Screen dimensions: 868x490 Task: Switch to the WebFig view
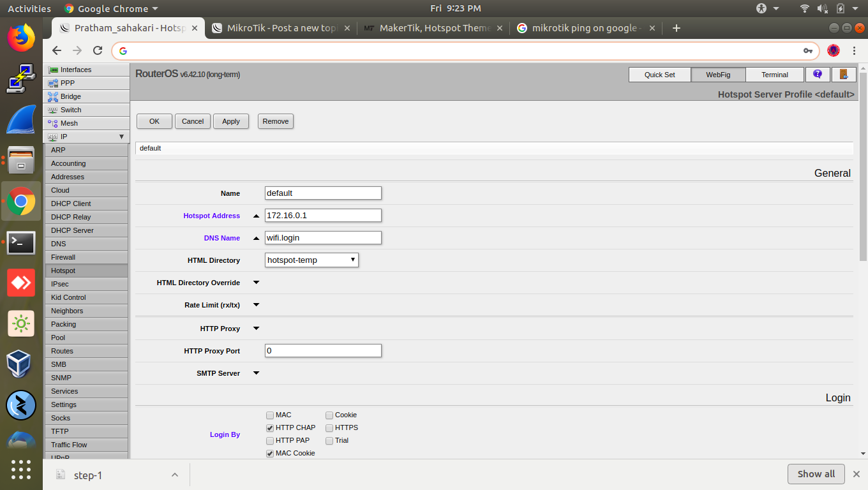tap(718, 75)
